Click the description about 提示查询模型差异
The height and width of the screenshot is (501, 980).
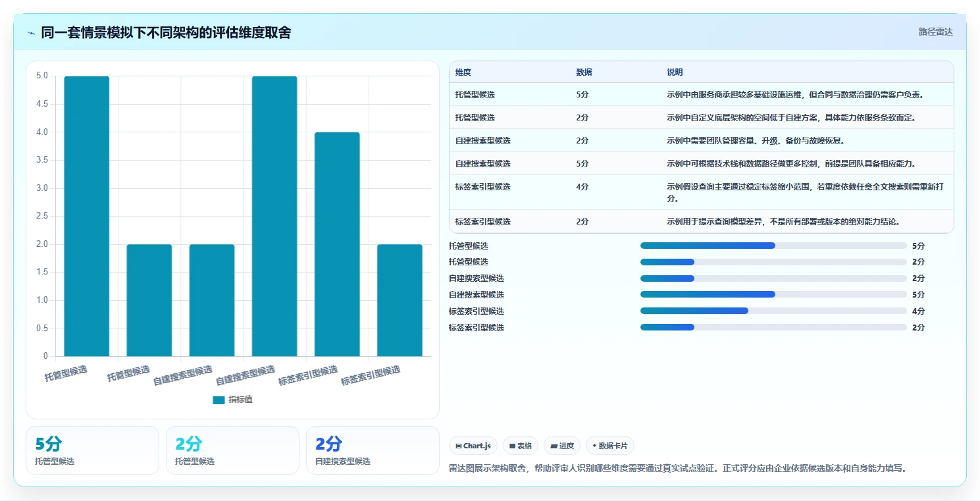[783, 222]
